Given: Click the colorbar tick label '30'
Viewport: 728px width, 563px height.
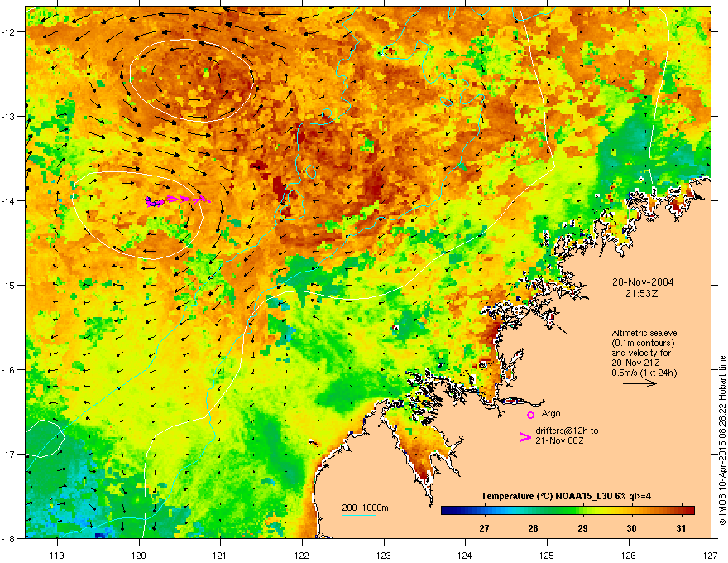Looking at the screenshot, I should tap(631, 528).
